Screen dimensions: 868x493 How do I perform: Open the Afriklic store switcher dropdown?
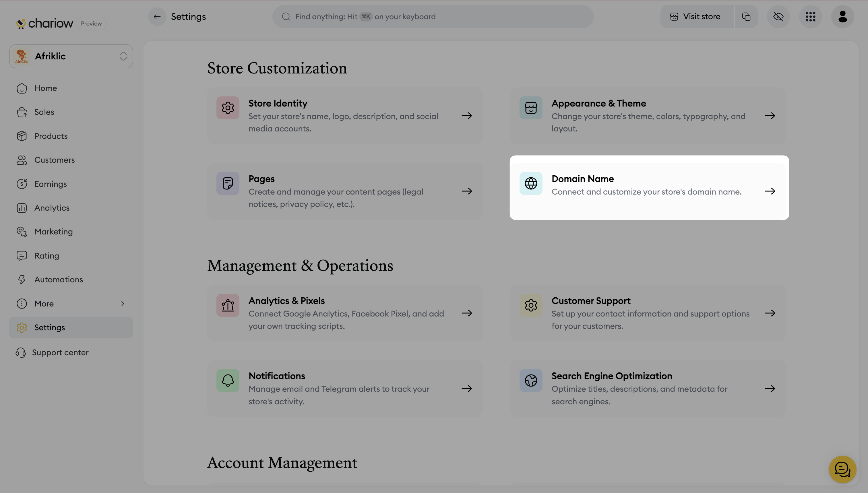pyautogui.click(x=71, y=56)
